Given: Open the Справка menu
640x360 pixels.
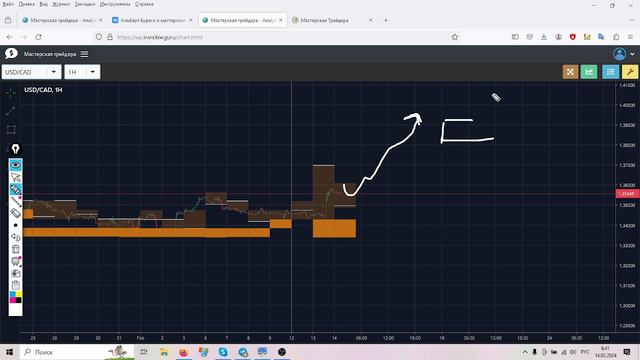Looking at the screenshot, I should (x=144, y=4).
